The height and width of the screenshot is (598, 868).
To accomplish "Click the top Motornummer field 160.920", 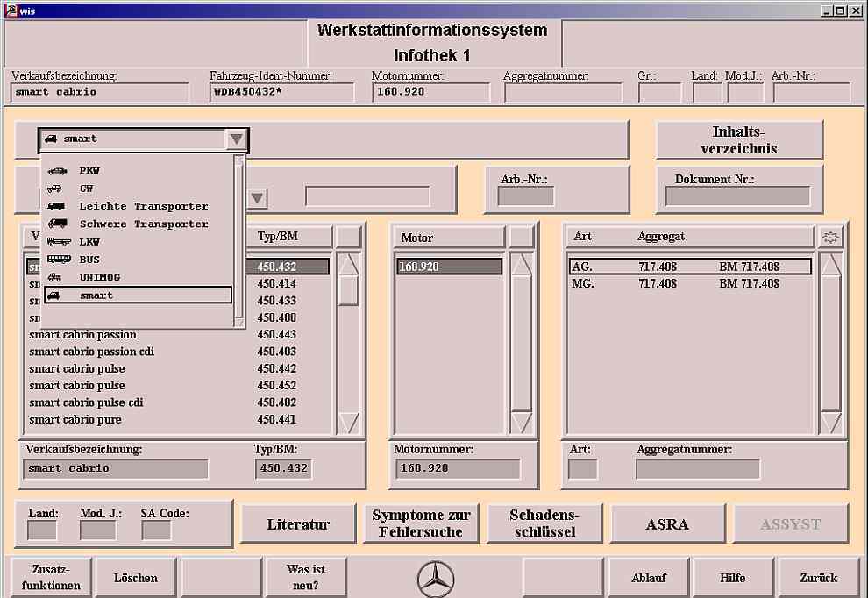I will [x=431, y=92].
